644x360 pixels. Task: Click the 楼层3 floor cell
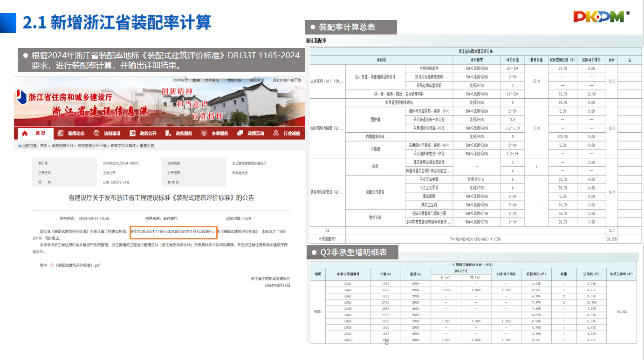pos(318,312)
